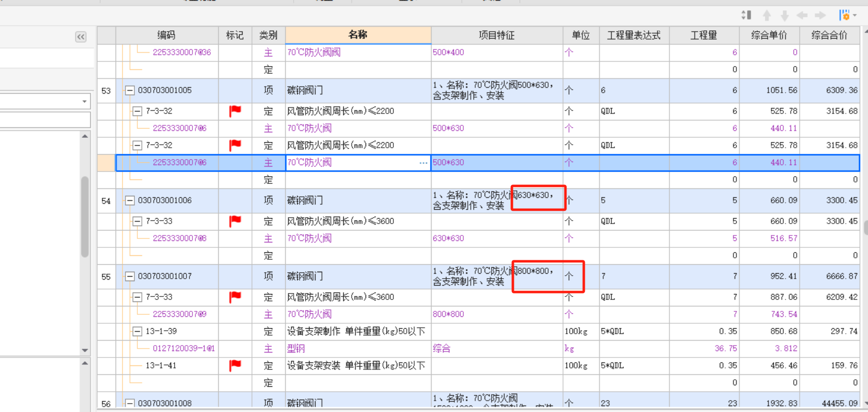Click code cell 2253330007@9
Viewport: 868px width, 412px height.
tap(180, 314)
